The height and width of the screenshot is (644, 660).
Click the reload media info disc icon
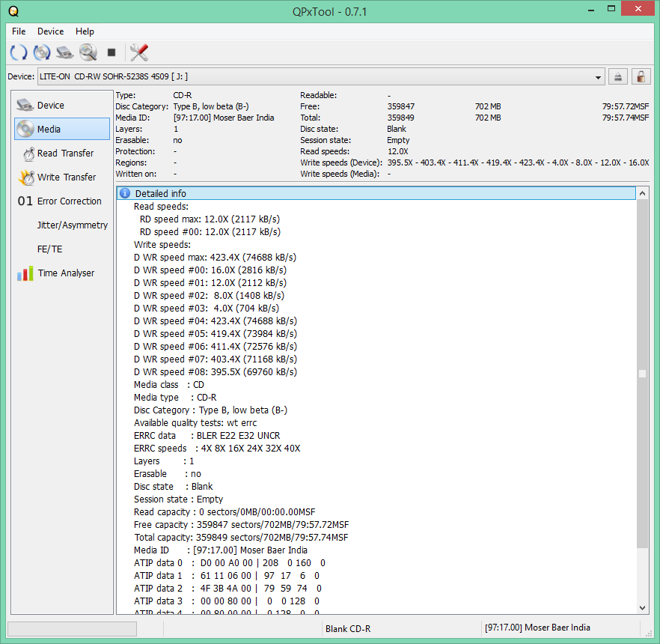(42, 52)
